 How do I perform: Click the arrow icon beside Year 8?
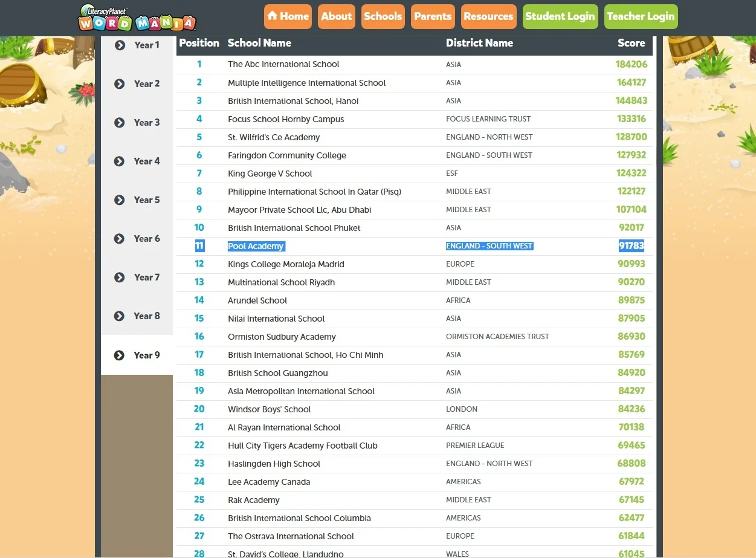pyautogui.click(x=120, y=316)
